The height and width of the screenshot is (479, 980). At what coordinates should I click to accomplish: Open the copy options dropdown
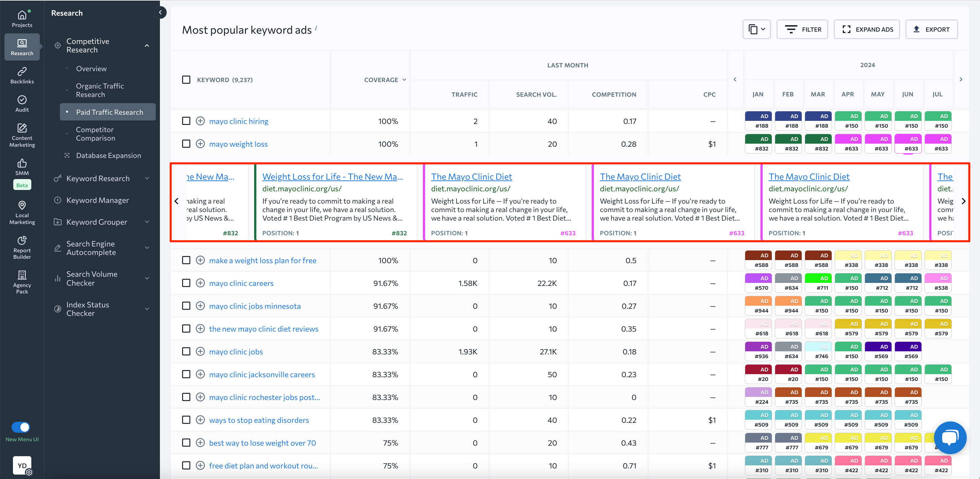pos(756,29)
